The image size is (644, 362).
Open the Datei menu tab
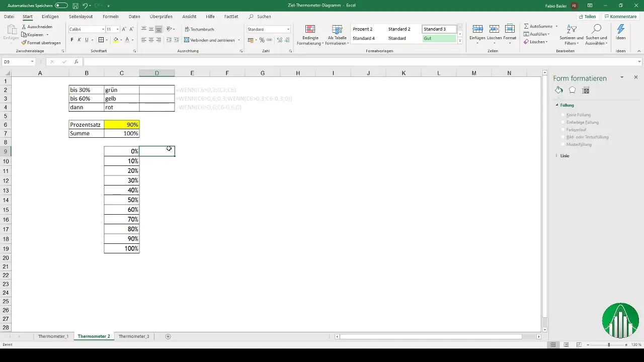click(9, 17)
